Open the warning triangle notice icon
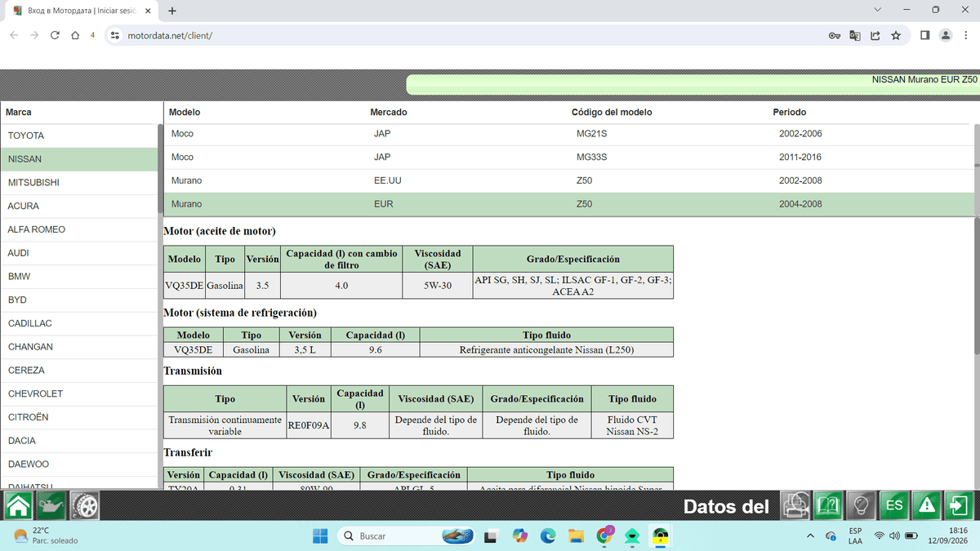 pyautogui.click(x=927, y=506)
